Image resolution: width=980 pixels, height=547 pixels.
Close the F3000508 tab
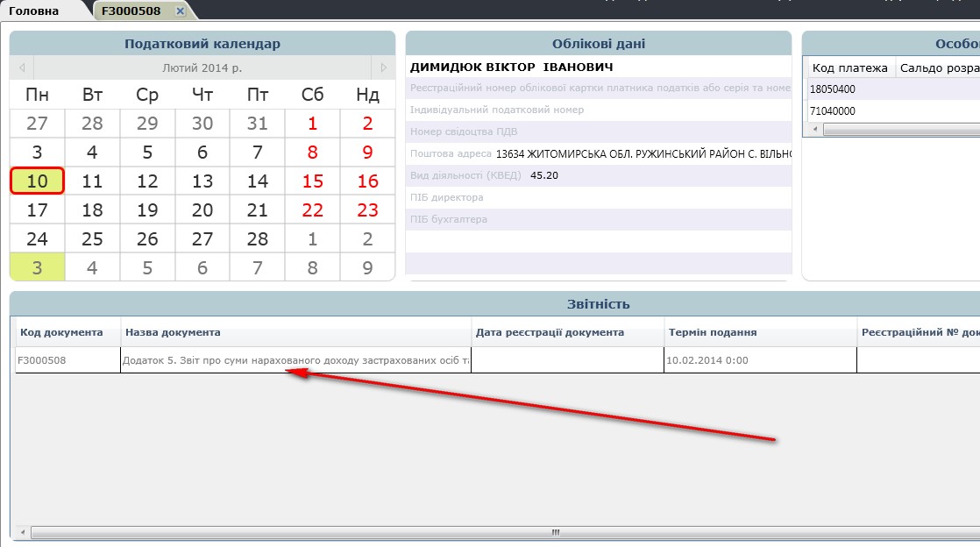(180, 11)
